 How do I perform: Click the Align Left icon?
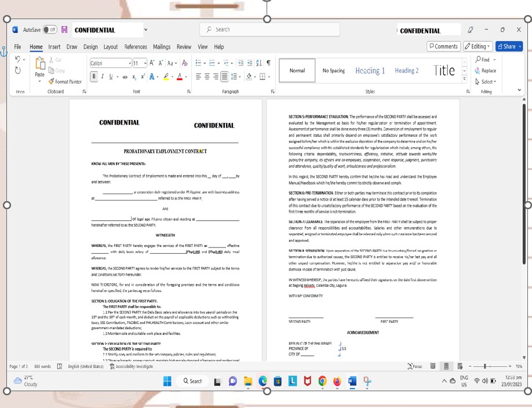pos(198,76)
